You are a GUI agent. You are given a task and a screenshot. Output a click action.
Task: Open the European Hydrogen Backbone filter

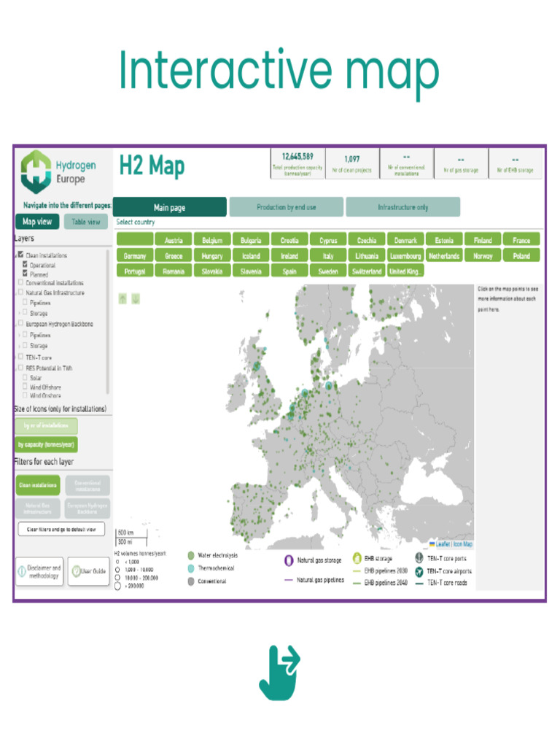pyautogui.click(x=87, y=508)
